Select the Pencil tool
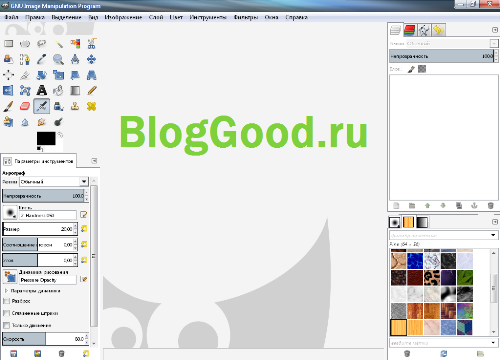The width and height of the screenshot is (500, 360). (92, 90)
